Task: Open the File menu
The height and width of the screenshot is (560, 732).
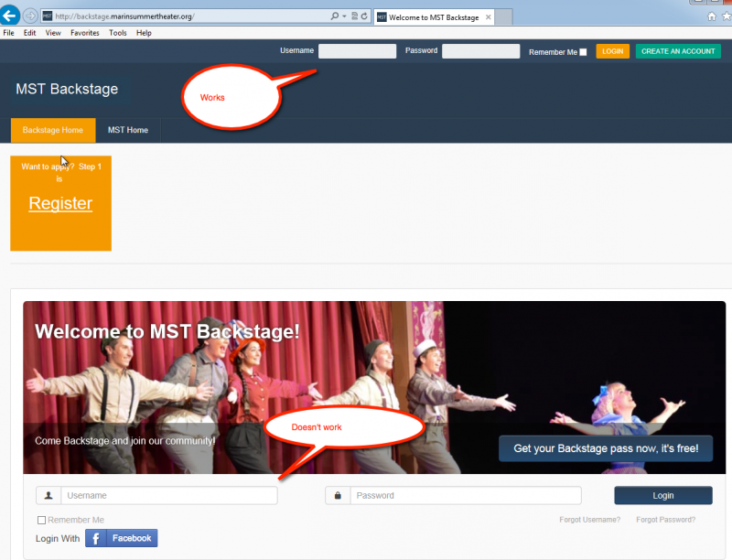Action: click(x=8, y=33)
